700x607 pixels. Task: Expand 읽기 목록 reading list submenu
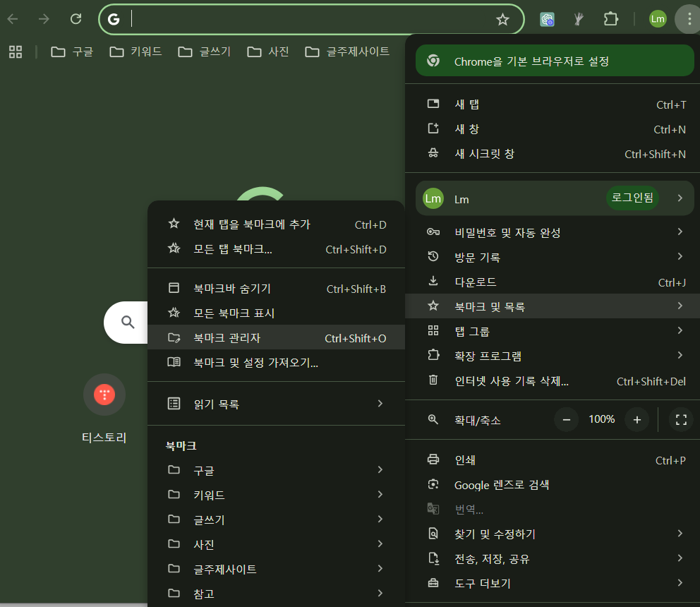pos(277,404)
